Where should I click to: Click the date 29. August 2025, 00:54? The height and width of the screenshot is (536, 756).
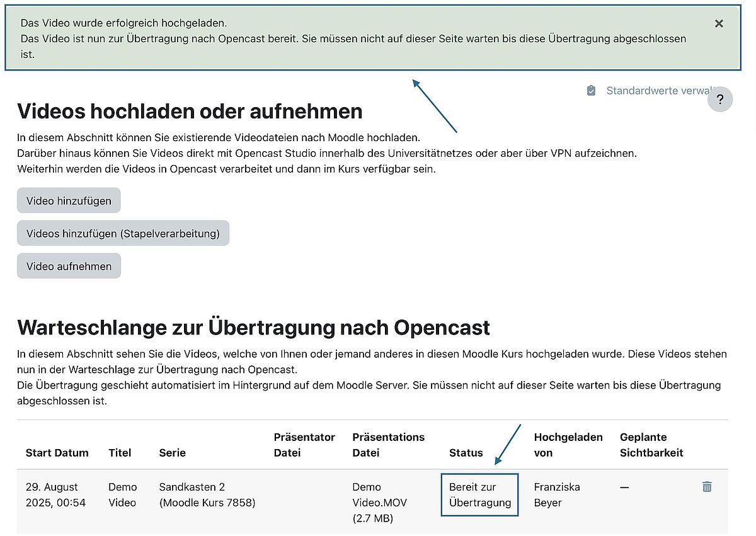pyautogui.click(x=55, y=495)
